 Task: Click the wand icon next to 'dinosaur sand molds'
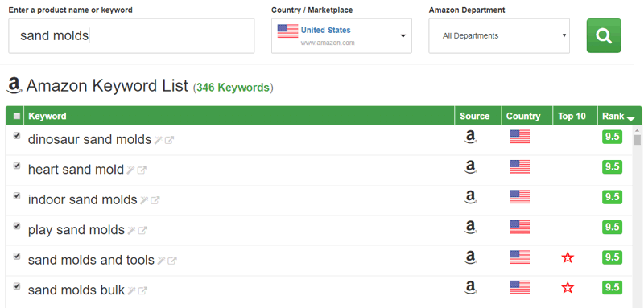click(x=159, y=140)
